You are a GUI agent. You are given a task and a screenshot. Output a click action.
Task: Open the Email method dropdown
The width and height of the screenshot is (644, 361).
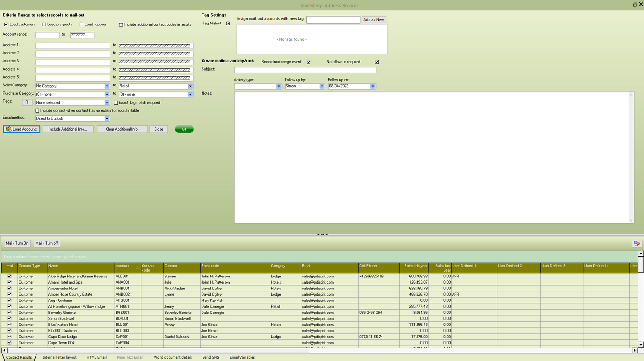pyautogui.click(x=107, y=119)
